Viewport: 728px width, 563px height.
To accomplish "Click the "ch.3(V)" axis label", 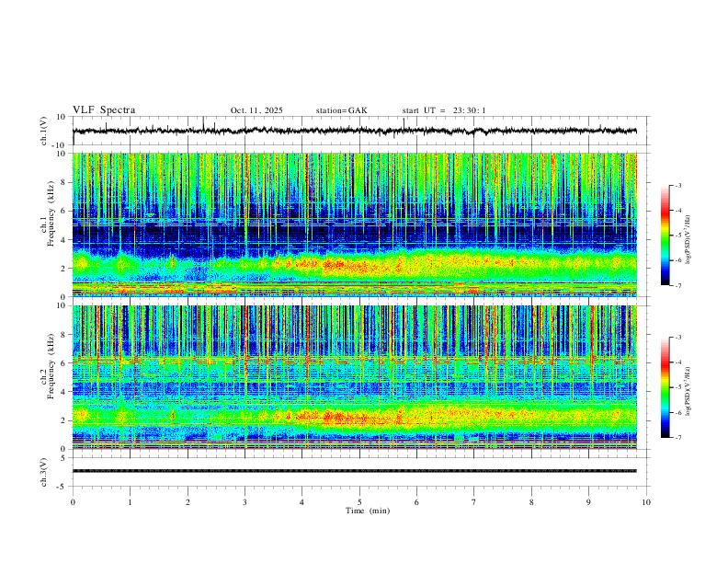I will click(x=44, y=473).
